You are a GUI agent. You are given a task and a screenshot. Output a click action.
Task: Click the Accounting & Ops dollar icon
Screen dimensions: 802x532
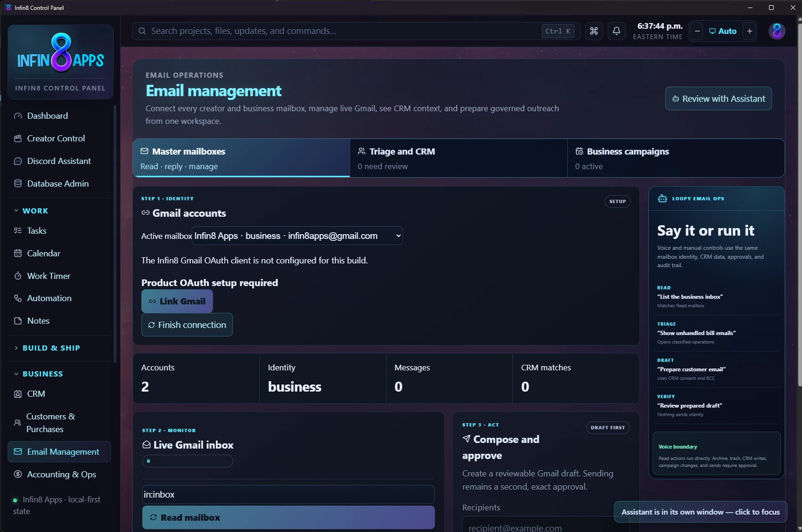point(18,475)
